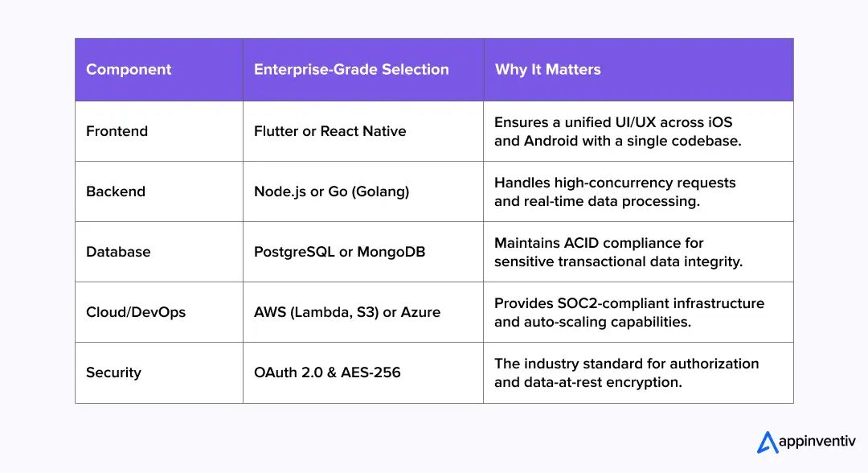Select the AWS (Lambda, S3) or Azure cell
Image resolution: width=868 pixels, height=473 pixels.
click(x=347, y=312)
